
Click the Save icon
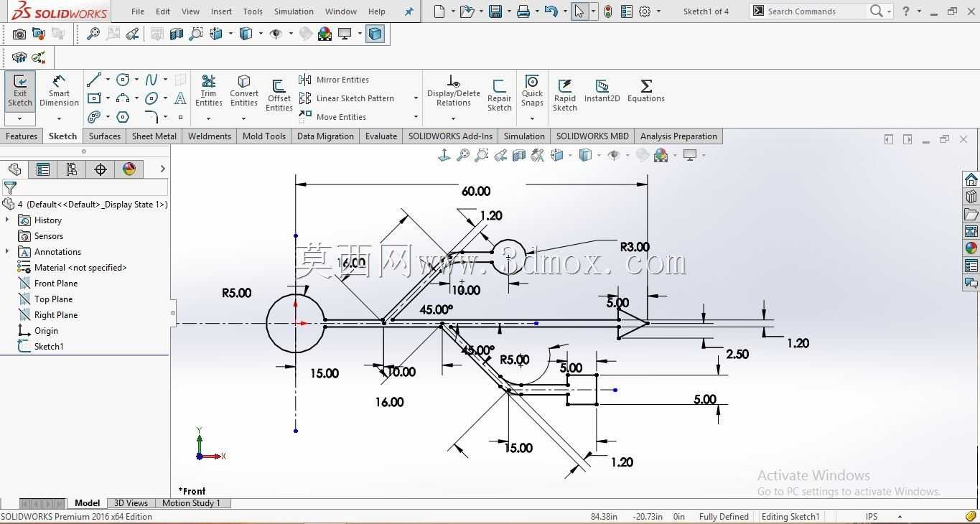click(x=495, y=11)
